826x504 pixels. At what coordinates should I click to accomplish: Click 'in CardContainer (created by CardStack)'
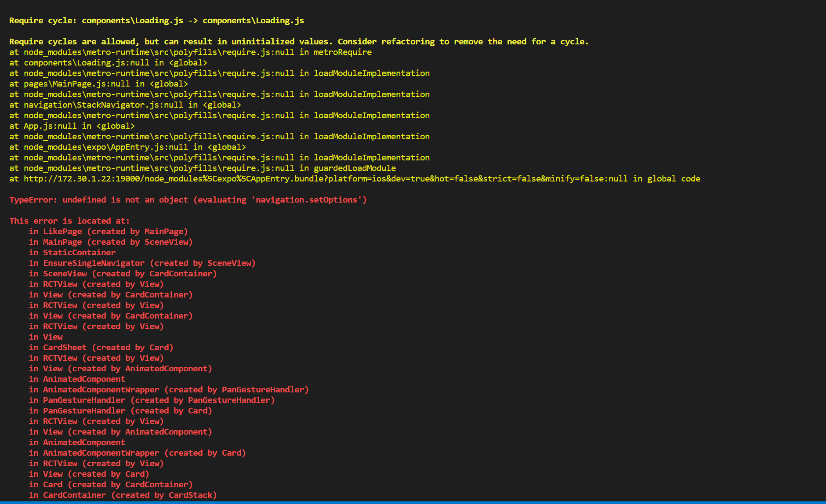[x=123, y=495]
